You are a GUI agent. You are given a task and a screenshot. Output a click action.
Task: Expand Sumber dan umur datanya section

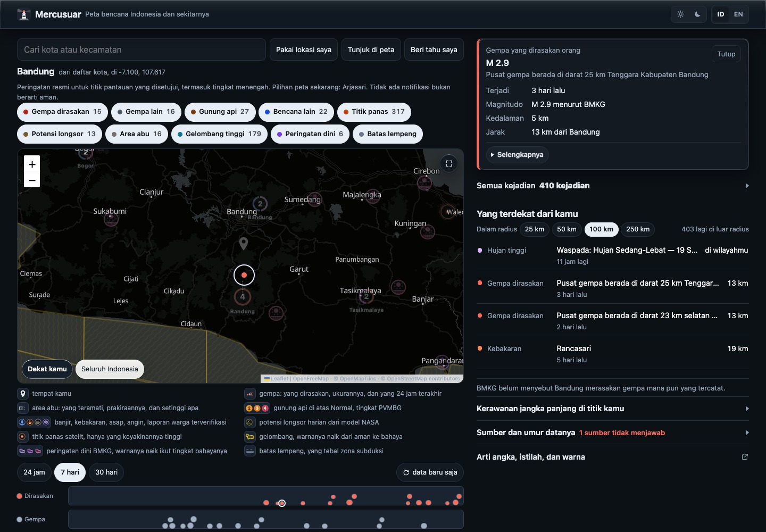pyautogui.click(x=613, y=433)
